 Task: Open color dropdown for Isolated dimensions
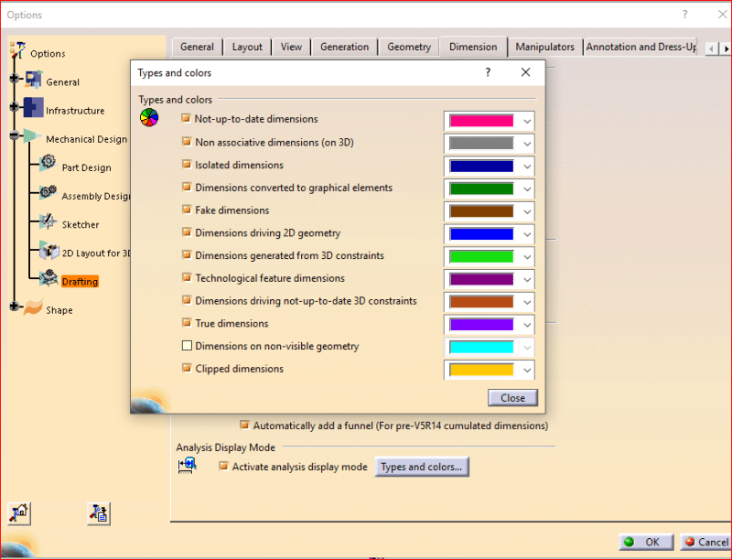526,166
